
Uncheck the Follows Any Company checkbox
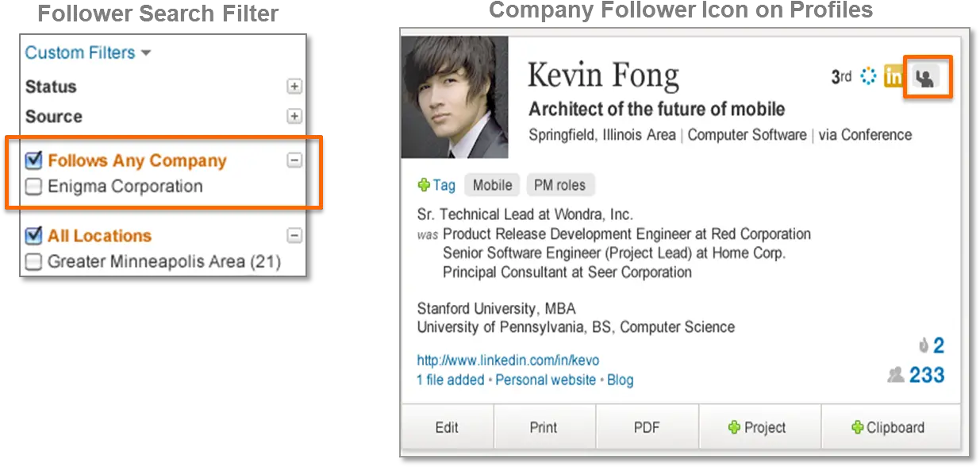(x=33, y=160)
